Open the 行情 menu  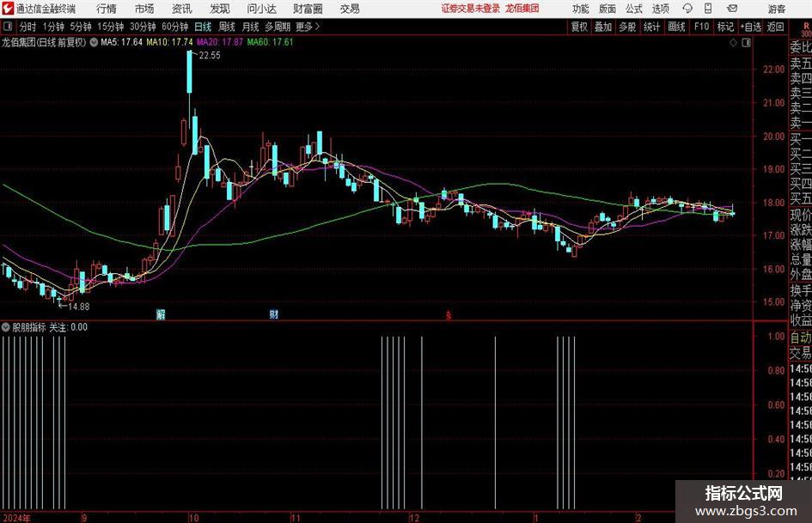(x=107, y=9)
